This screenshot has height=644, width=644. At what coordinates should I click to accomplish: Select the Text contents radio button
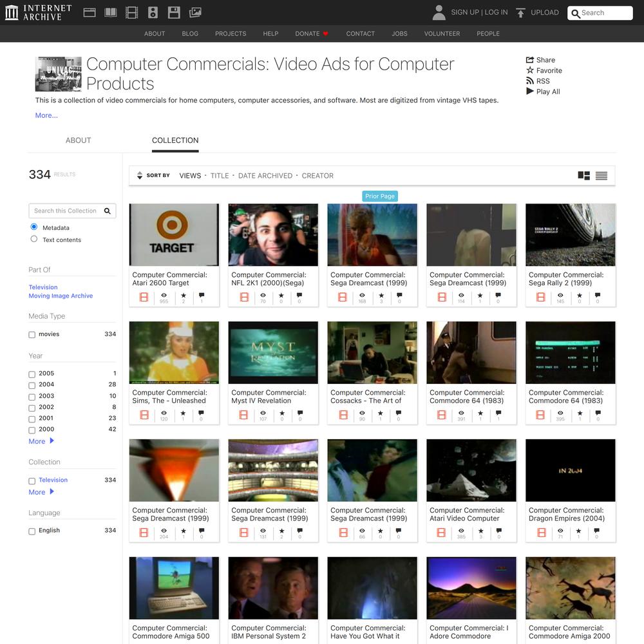[33, 239]
